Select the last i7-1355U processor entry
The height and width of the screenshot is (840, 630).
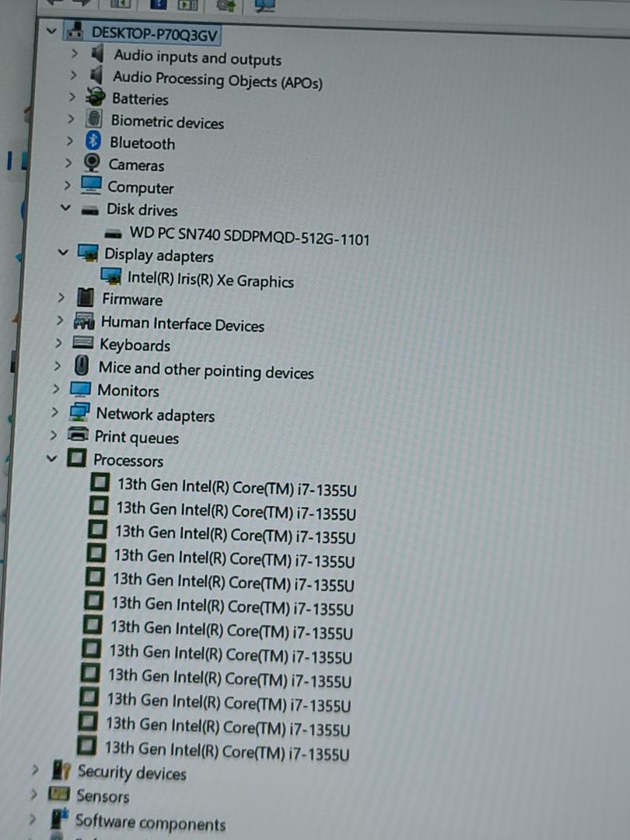(226, 751)
